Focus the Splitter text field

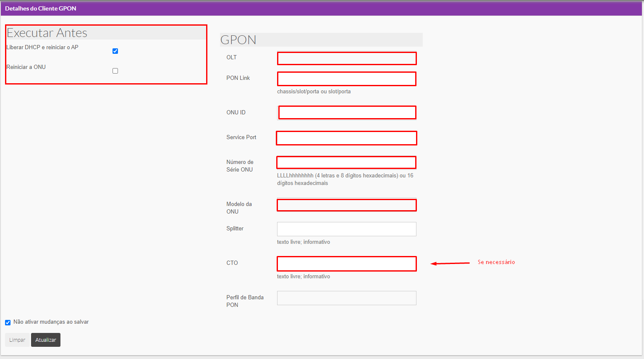click(347, 229)
